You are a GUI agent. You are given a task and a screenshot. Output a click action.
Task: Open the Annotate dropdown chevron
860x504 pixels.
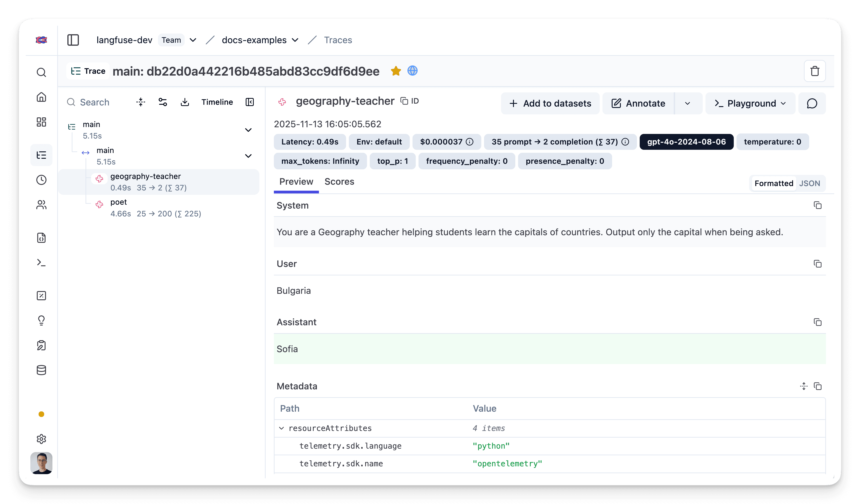[x=688, y=103]
